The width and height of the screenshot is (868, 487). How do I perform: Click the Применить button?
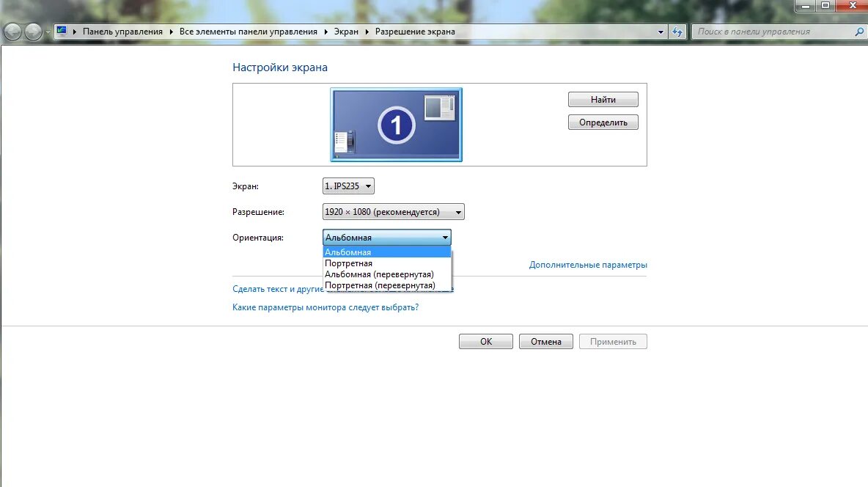click(x=613, y=341)
